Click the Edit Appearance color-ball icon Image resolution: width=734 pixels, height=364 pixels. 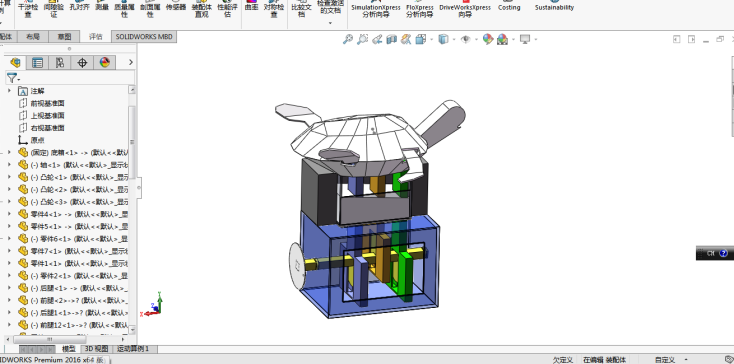(x=488, y=39)
